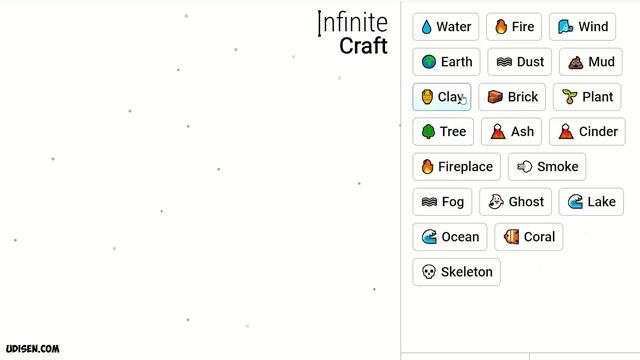Image resolution: width=640 pixels, height=360 pixels.
Task: Click the Brick icon
Action: pyautogui.click(x=495, y=97)
